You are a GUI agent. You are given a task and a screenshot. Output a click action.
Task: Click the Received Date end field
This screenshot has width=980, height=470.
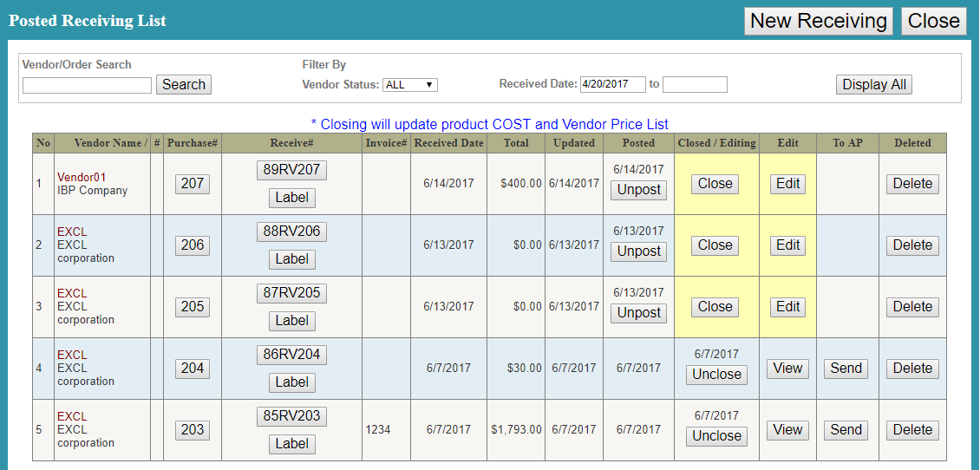695,84
